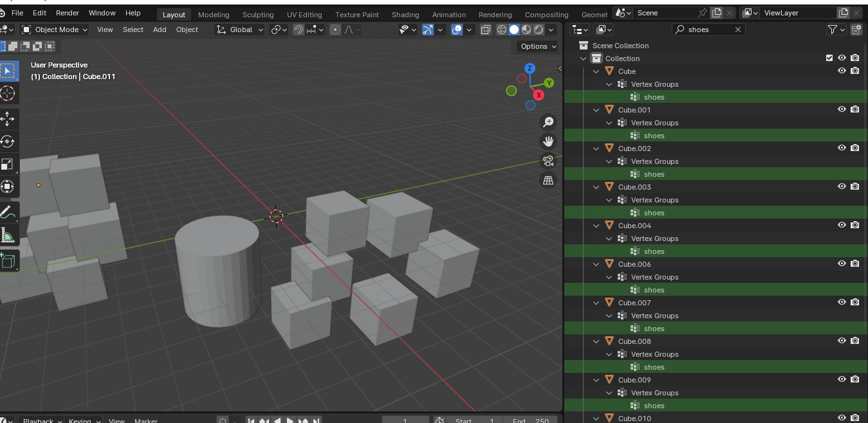Screen dimensions: 868x423
Task: Uncheck the Collection exclude checkbox
Action: 829,59
